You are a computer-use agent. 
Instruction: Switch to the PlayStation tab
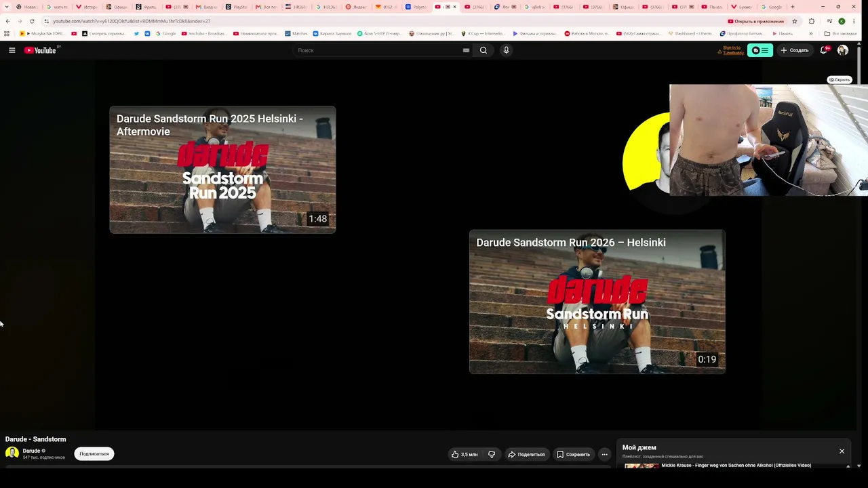coord(238,7)
